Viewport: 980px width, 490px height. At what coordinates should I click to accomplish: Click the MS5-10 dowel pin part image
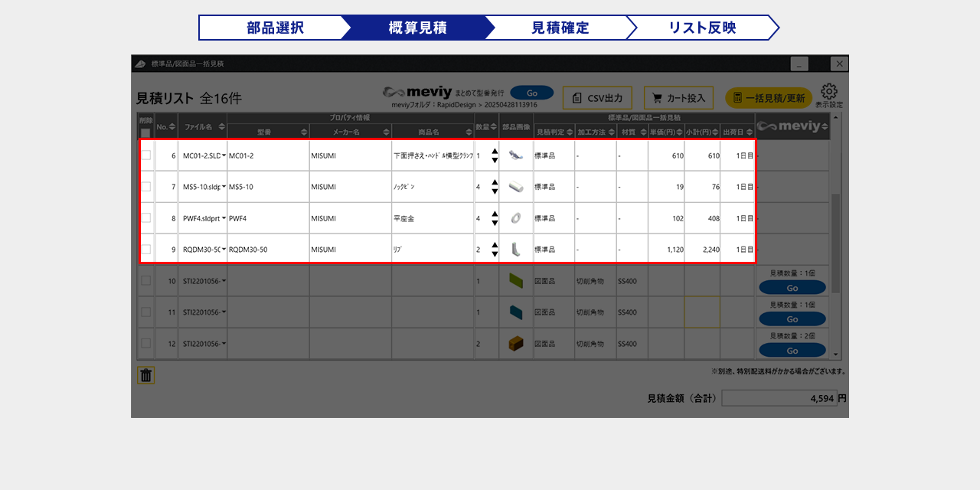tap(515, 187)
